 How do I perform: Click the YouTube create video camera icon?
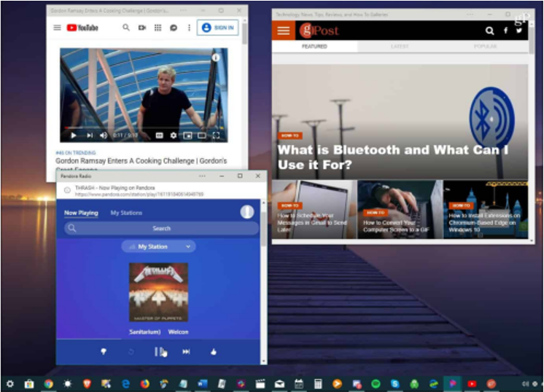coord(142,28)
